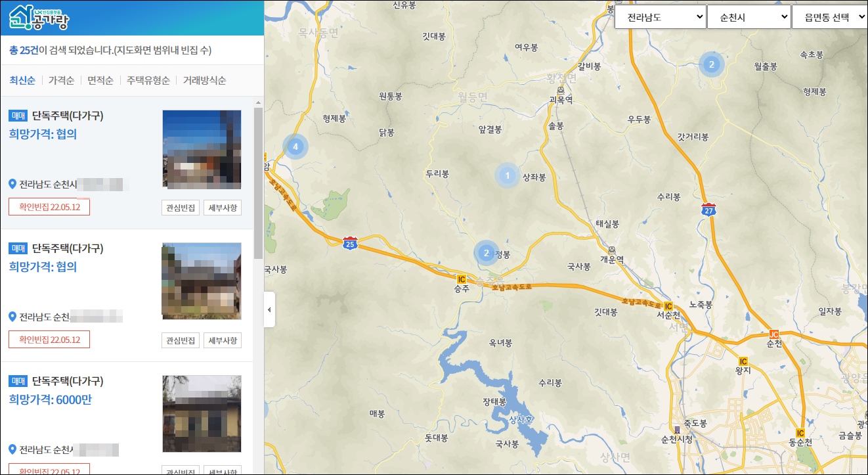
Task: Sort listings by 가격순
Action: 61,81
